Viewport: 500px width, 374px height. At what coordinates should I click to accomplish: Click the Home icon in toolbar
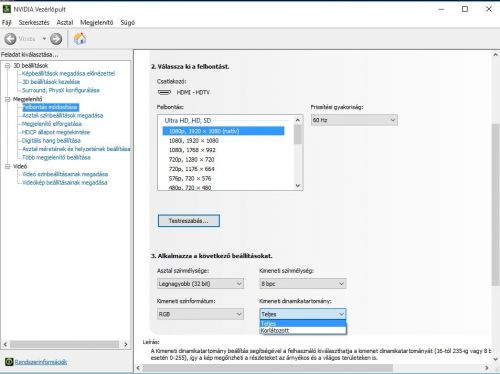[80, 39]
